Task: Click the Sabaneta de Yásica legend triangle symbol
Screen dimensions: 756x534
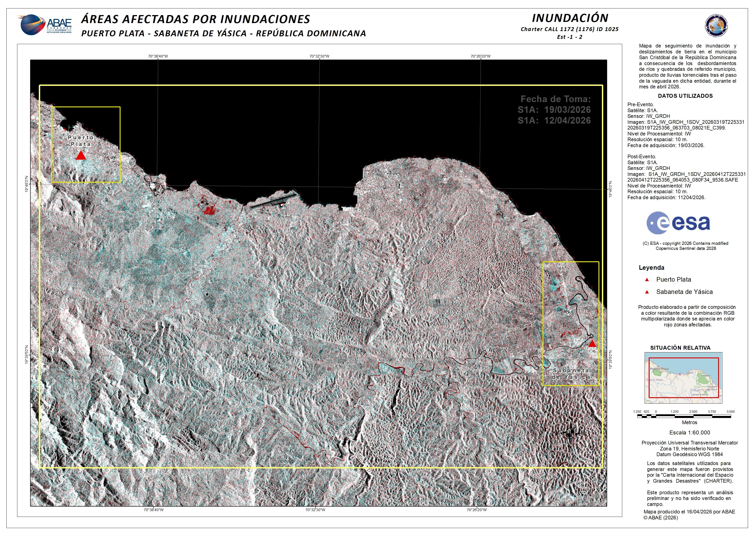Action: click(x=647, y=292)
